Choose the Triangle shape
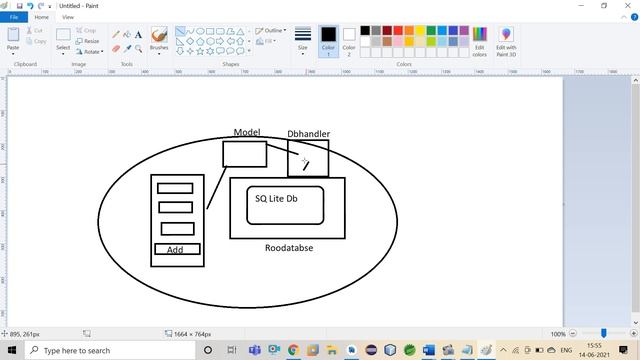The width and height of the screenshot is (640, 360). [x=240, y=31]
